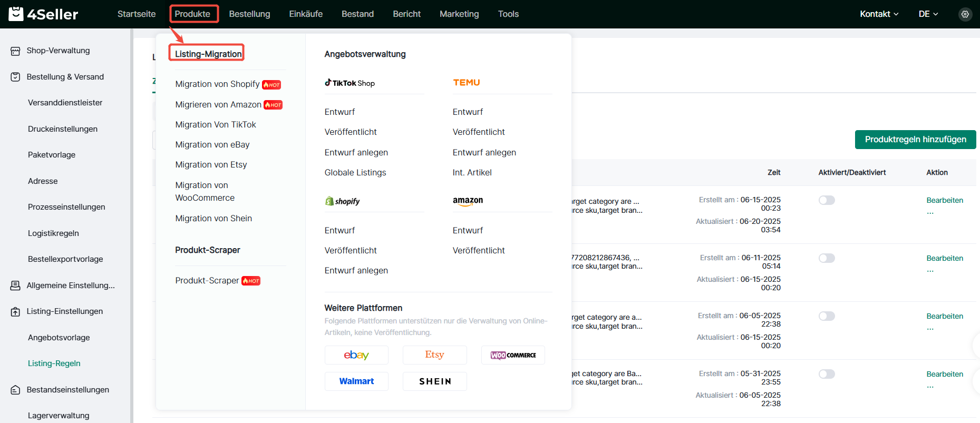This screenshot has height=423, width=980.
Task: Select Migration von Etsy
Action: click(211, 165)
